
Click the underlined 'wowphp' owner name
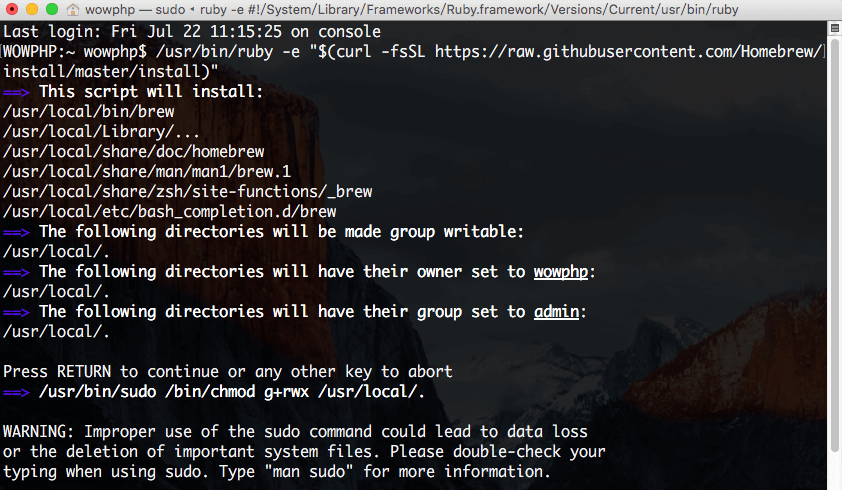561,272
